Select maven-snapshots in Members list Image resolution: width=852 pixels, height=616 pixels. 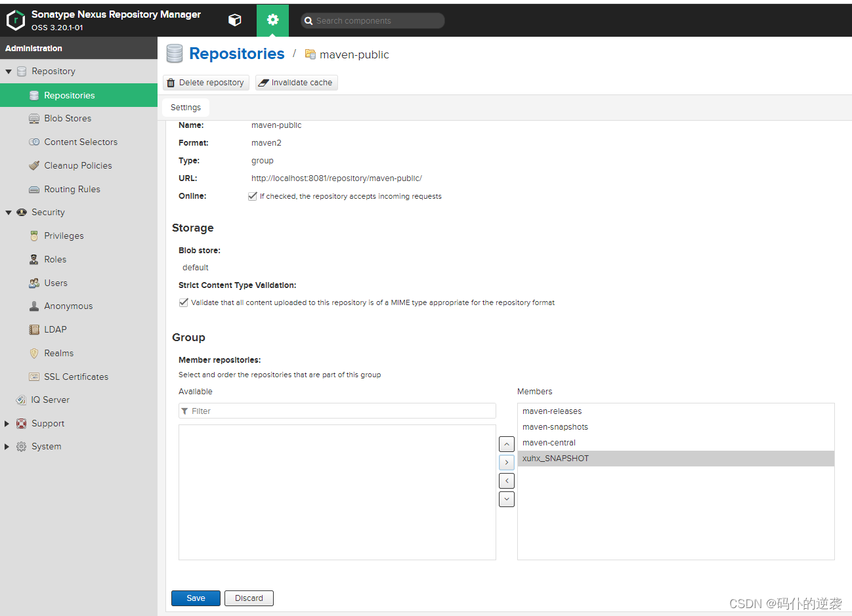(x=676, y=427)
